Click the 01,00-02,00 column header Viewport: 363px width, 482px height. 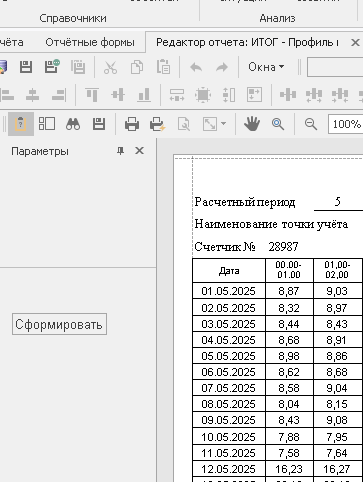(337, 270)
